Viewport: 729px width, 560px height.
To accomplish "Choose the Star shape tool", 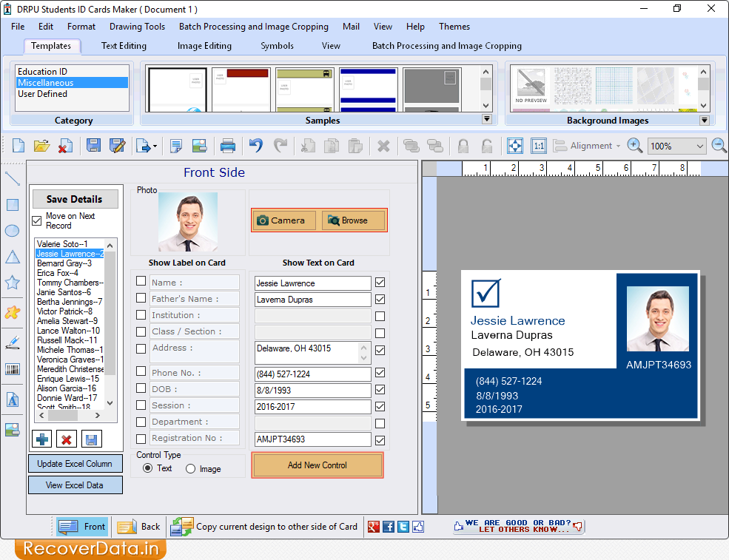I will [x=11, y=282].
